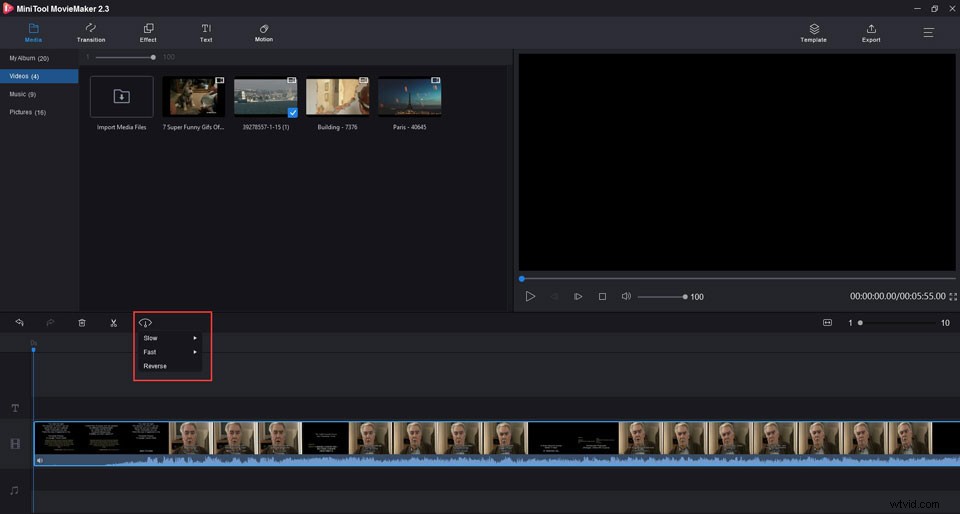Open the scissors split tool

113,322
